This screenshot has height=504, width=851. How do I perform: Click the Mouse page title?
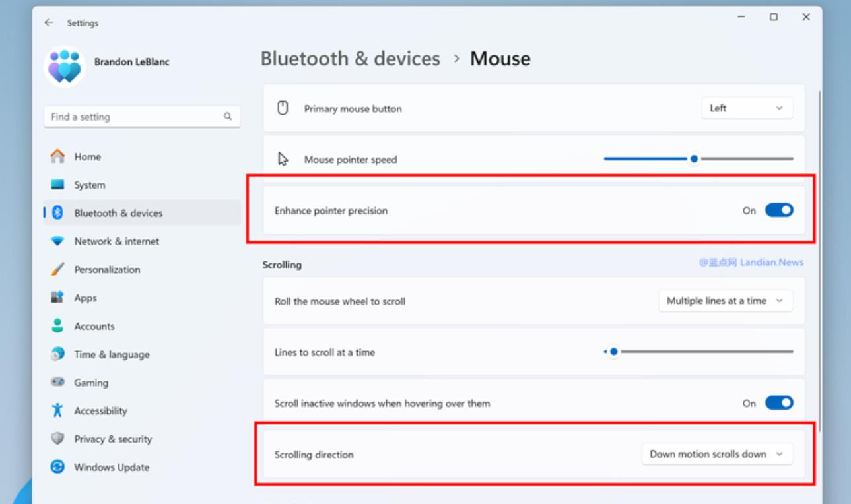click(500, 59)
